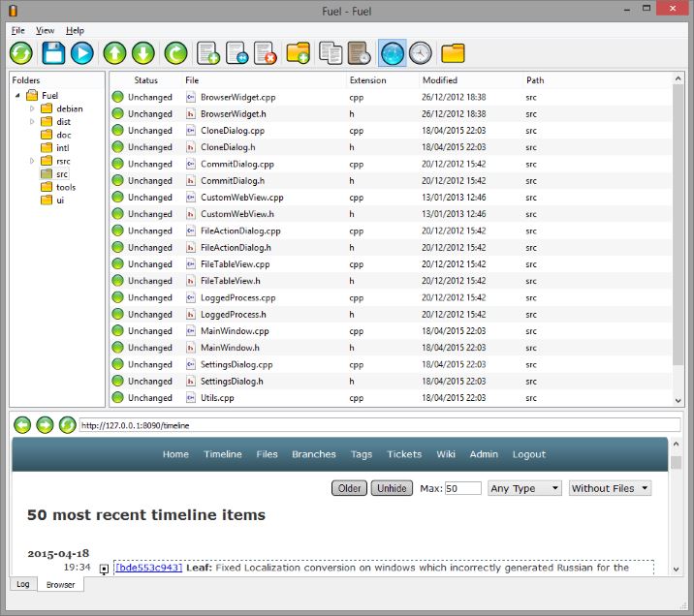Click the blue floppy disk Commit icon
Image resolution: width=694 pixels, height=616 pixels.
coord(53,53)
